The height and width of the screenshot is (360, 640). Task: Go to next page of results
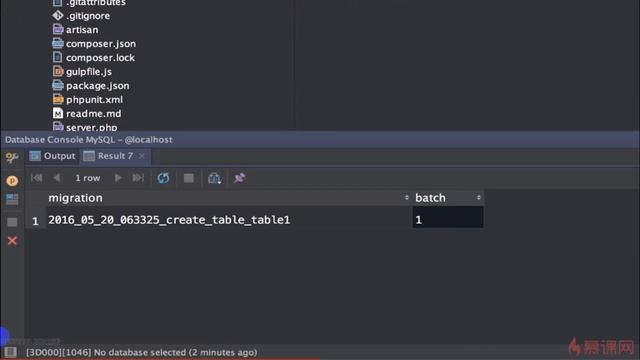click(x=118, y=178)
